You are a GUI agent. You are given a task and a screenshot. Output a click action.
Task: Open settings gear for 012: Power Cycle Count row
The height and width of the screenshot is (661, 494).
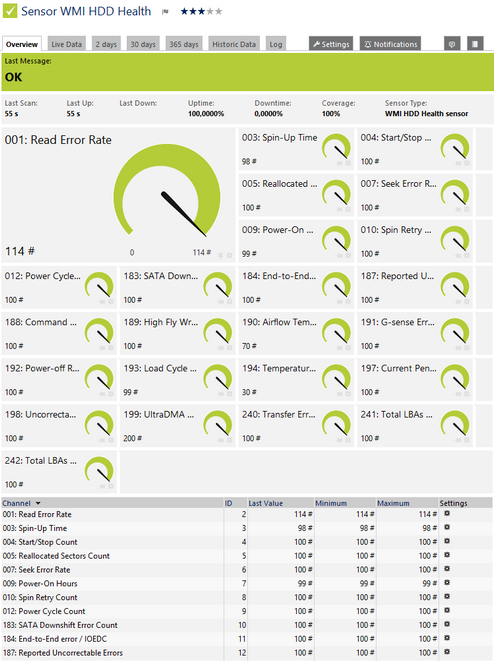[x=447, y=610]
